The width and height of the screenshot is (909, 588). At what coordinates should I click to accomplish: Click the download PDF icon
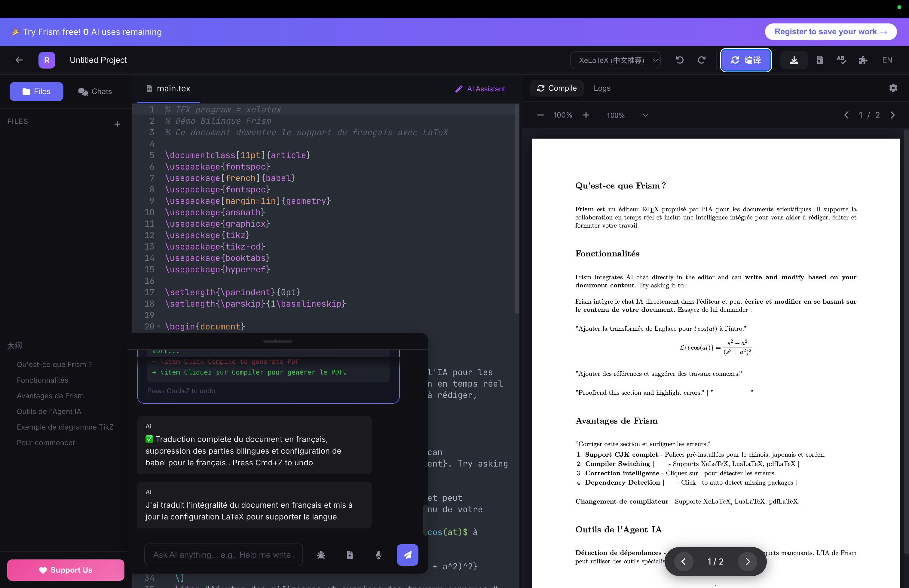[794, 60]
